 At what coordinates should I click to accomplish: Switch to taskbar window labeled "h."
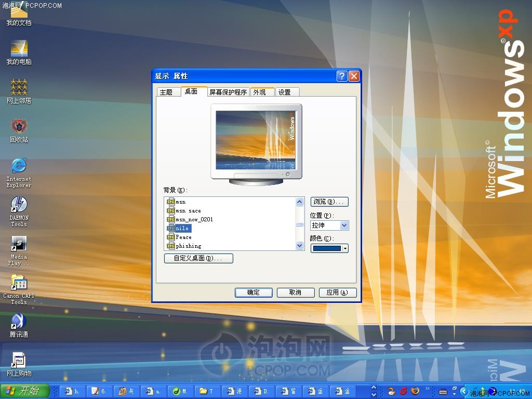(72, 392)
